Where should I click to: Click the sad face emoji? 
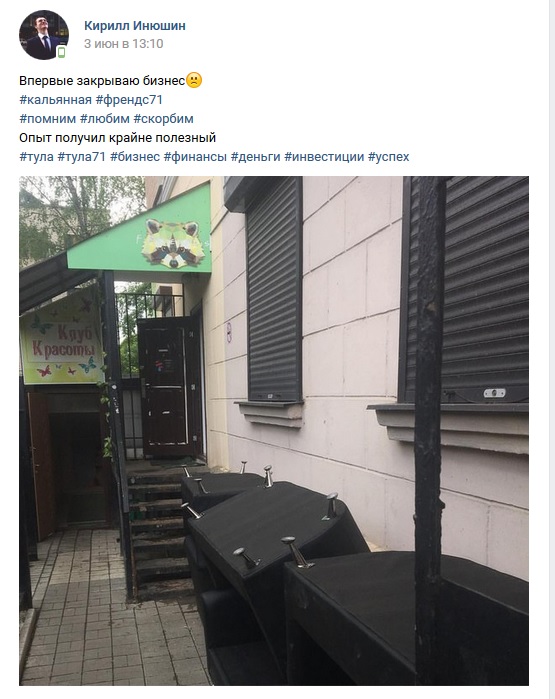[194, 80]
